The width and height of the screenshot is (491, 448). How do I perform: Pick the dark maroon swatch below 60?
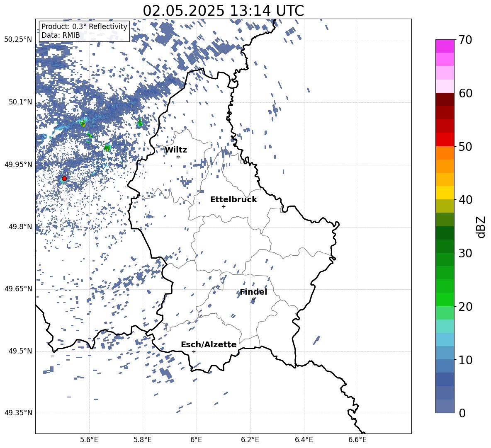coord(445,99)
